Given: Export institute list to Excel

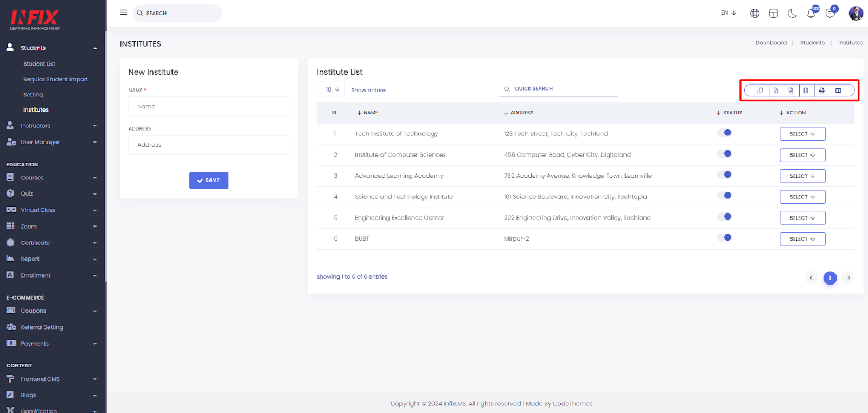Looking at the screenshot, I should 776,91.
